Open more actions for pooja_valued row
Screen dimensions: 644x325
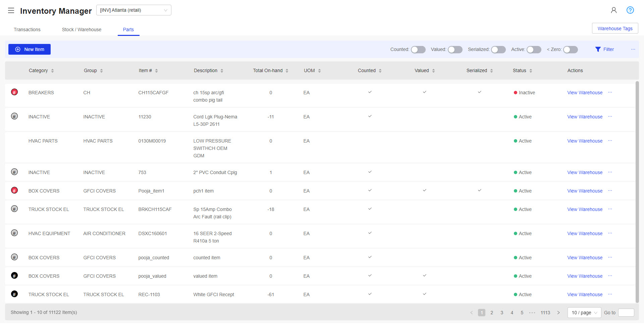pos(610,276)
